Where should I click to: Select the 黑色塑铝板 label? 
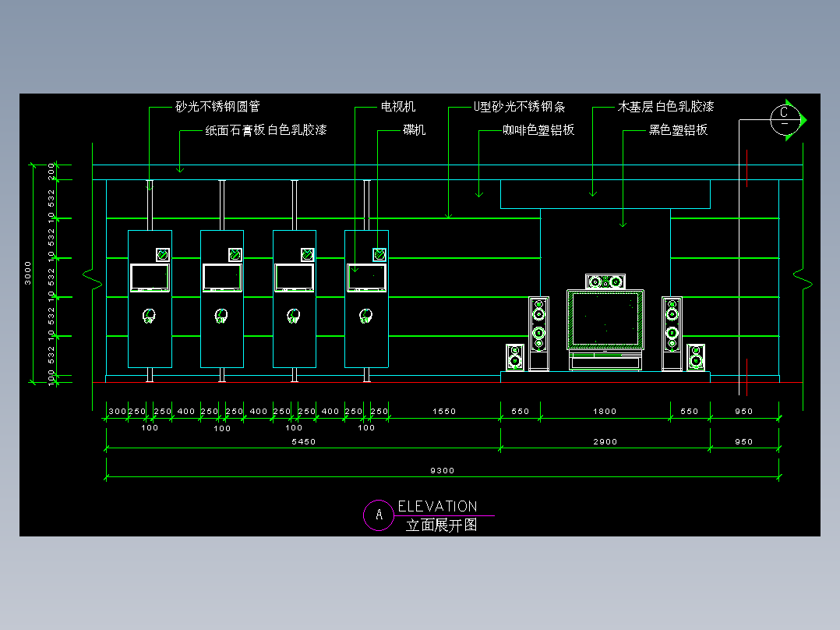tap(678, 129)
